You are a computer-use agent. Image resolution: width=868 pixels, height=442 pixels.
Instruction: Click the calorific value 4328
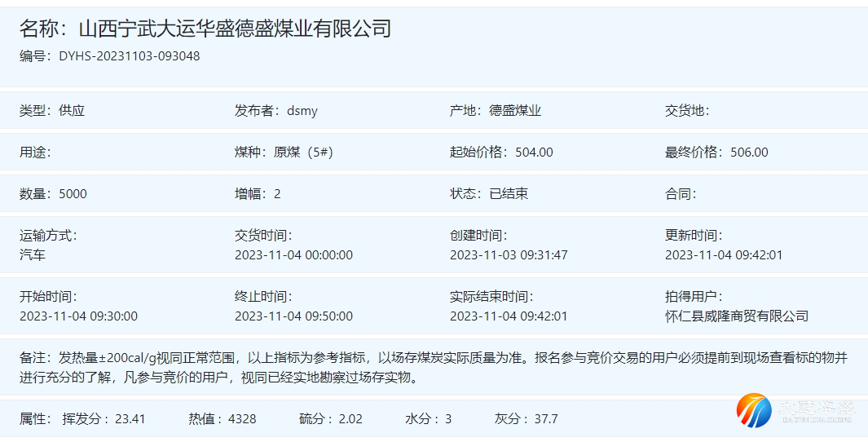pyautogui.click(x=242, y=418)
